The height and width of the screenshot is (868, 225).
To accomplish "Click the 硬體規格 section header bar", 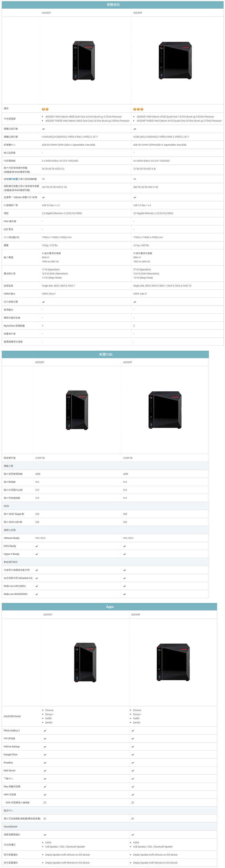I will coord(113,5).
